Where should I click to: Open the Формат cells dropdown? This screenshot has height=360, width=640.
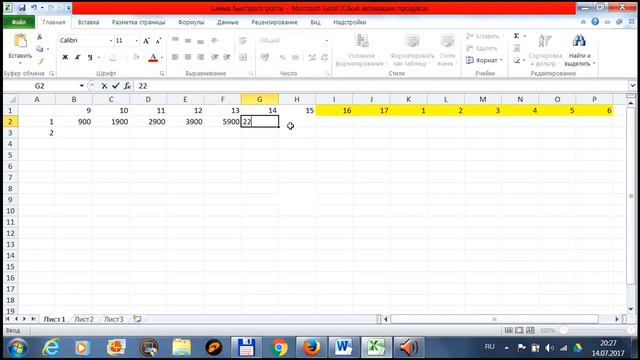[x=484, y=60]
